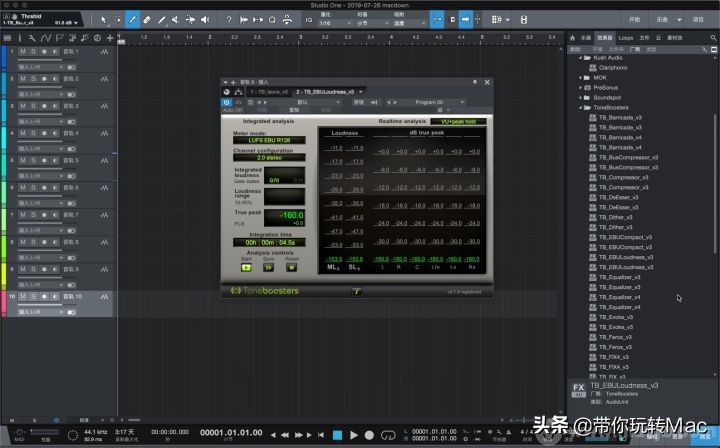Click Stop button in transport
Viewport: 720px width, 448px height.
point(338,435)
